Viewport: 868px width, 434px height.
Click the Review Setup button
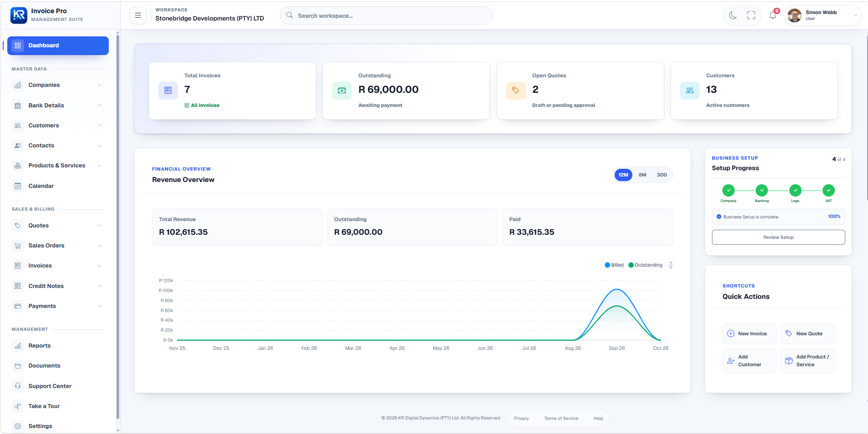778,237
